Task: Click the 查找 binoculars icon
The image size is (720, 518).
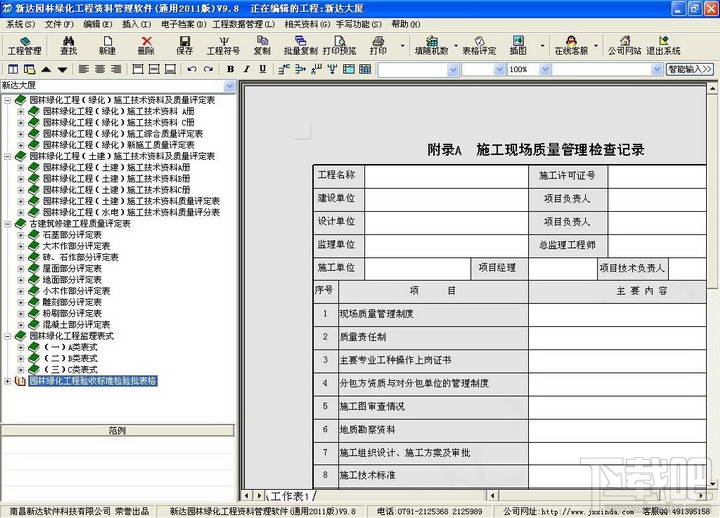Action: click(68, 45)
